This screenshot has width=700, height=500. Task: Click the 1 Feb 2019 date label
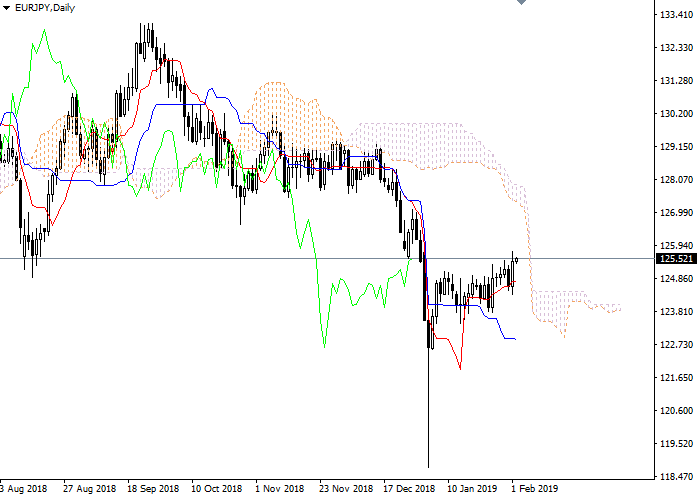pos(535,489)
